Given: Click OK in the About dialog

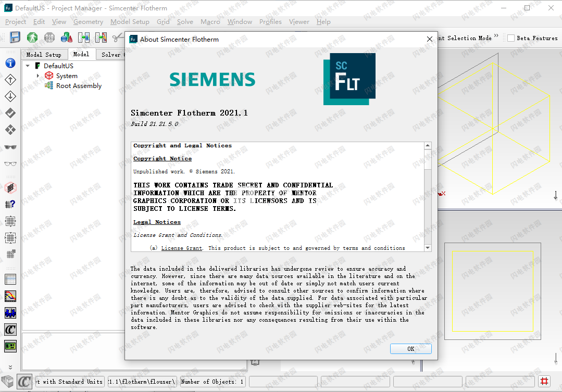Looking at the screenshot, I should 411,349.
